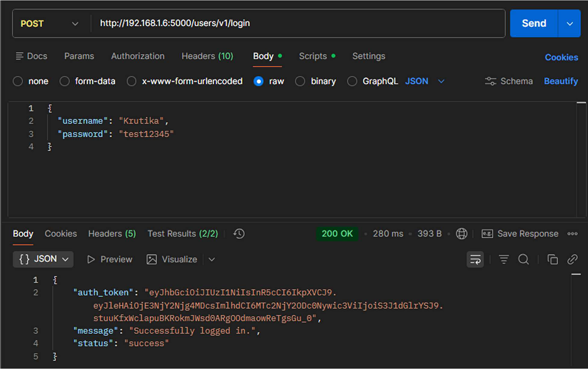Click the "username" key in the request body
The height and width of the screenshot is (369, 588).
pos(82,121)
